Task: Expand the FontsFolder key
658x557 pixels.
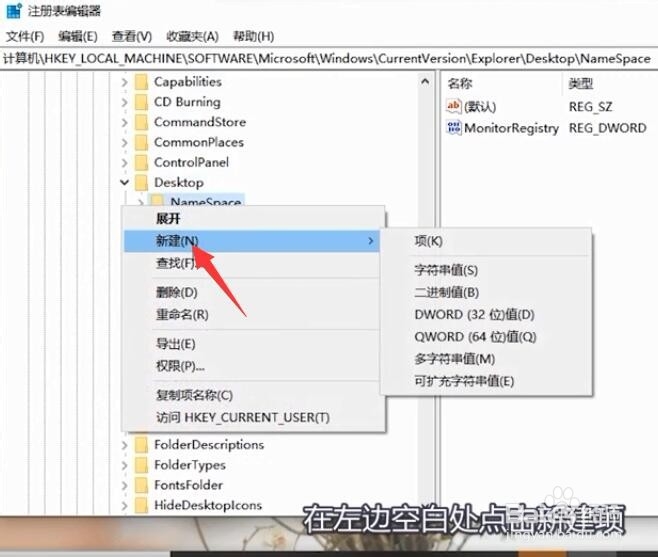Action: 124,485
